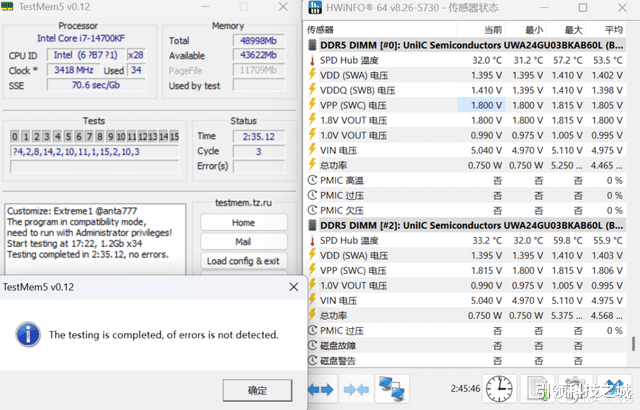Image resolution: width=640 pixels, height=410 pixels.
Task: Collapse the DDR5 DIMM [#0] sensor group
Action: point(466,45)
